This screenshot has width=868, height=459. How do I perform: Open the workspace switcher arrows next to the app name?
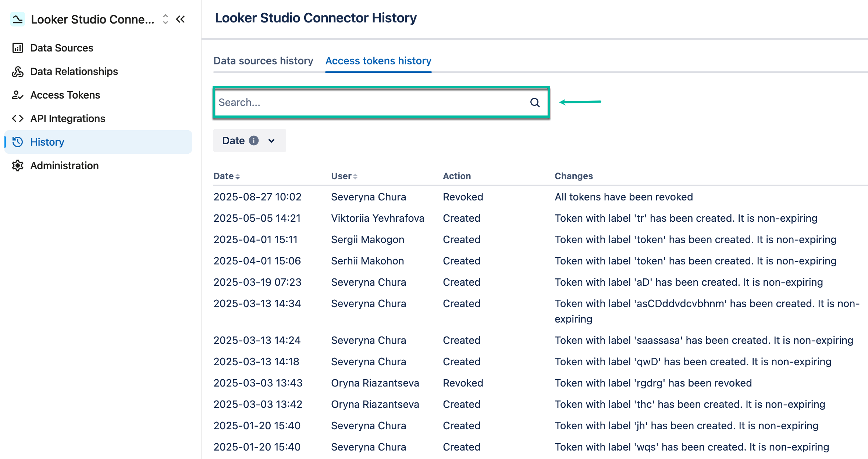pos(165,19)
